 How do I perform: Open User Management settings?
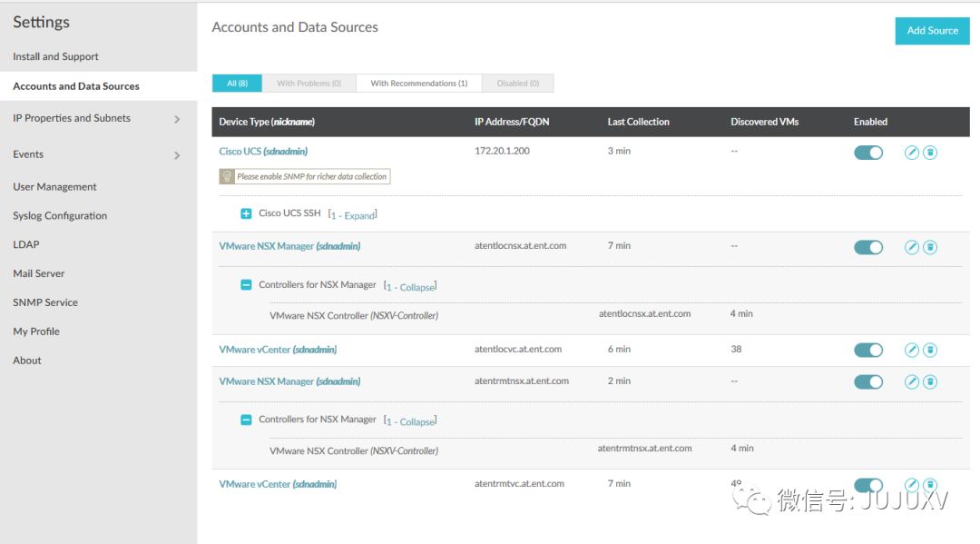[x=54, y=187]
